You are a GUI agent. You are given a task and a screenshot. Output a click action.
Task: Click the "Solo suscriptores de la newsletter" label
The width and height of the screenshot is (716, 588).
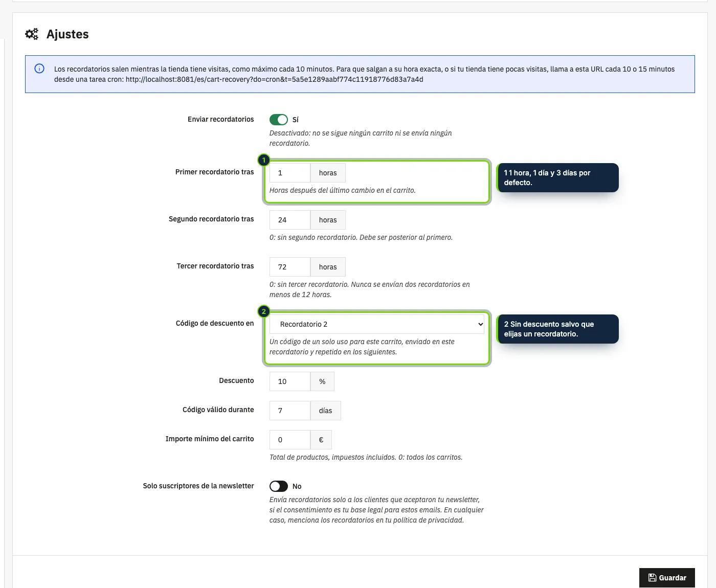click(x=198, y=486)
